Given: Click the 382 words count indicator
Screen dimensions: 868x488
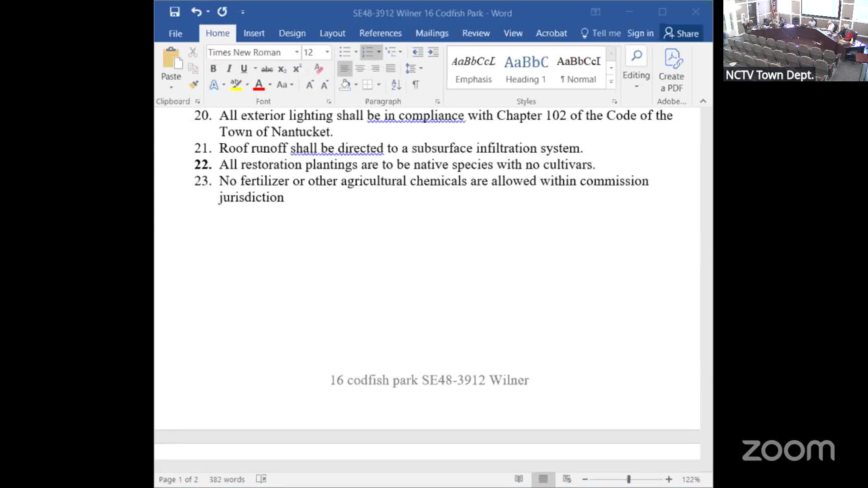Looking at the screenshot, I should pos(226,479).
